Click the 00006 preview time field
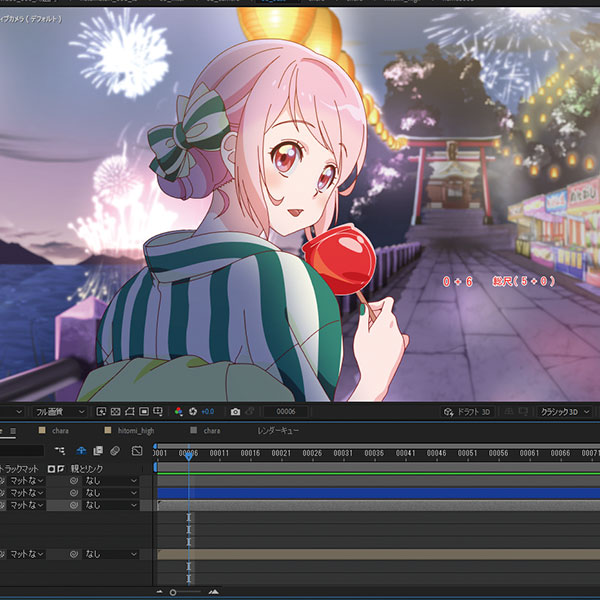The height and width of the screenshot is (600, 600). [x=286, y=411]
